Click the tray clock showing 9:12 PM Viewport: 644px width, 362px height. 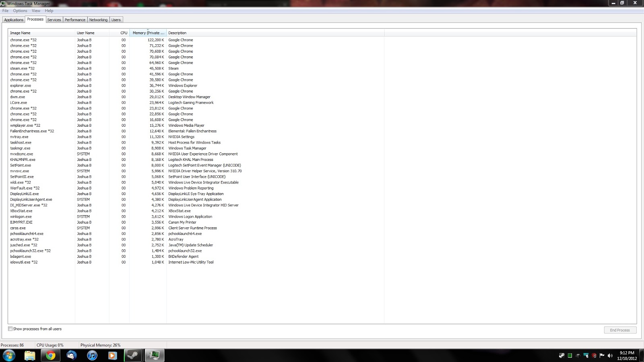[x=627, y=356]
